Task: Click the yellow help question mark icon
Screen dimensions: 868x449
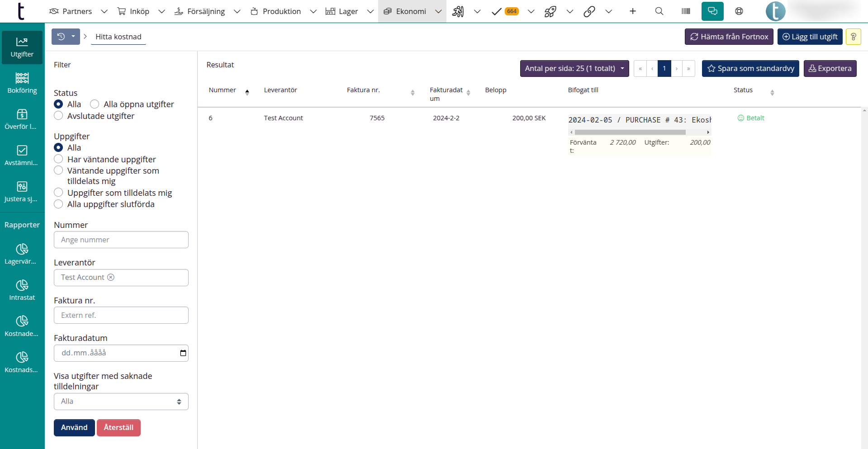Action: 853,37
